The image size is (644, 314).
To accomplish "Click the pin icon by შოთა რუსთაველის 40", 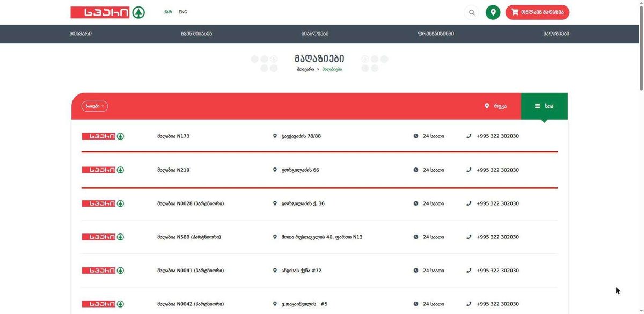I will click(x=275, y=237).
